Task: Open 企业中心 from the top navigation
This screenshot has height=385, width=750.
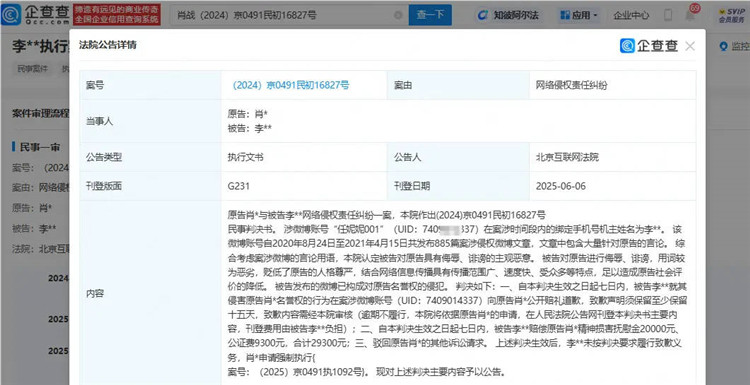Action: point(631,15)
